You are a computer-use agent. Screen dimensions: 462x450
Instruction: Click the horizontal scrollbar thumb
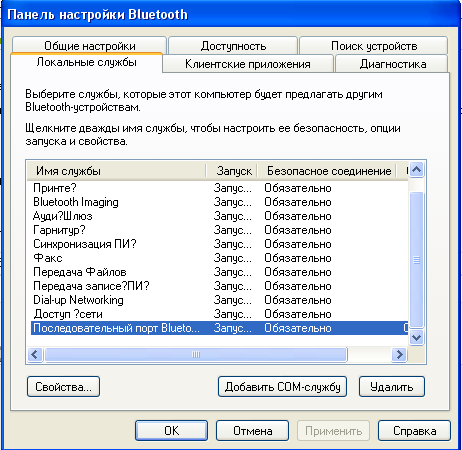coord(196,354)
